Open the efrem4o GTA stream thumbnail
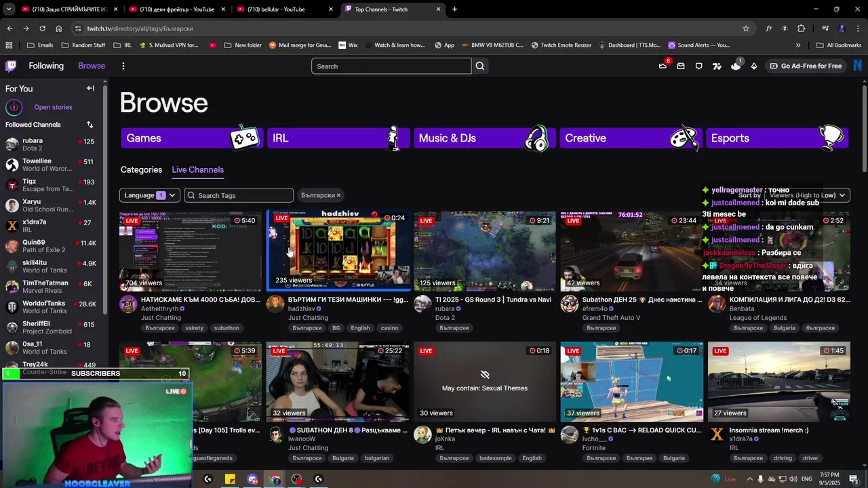Viewport: 868px width, 488px height. [x=631, y=251]
